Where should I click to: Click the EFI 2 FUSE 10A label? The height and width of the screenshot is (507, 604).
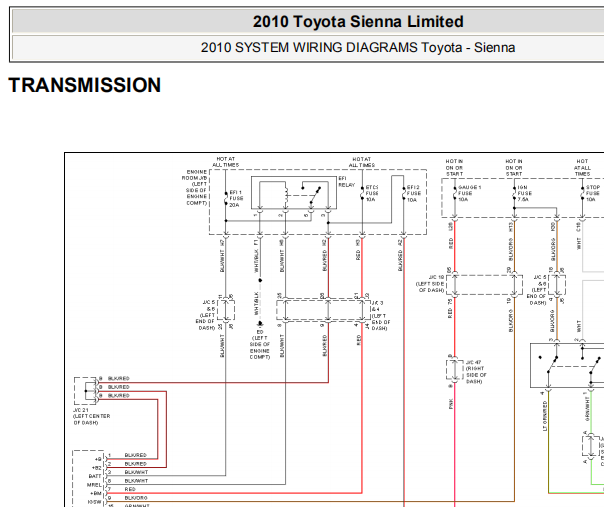(x=413, y=194)
